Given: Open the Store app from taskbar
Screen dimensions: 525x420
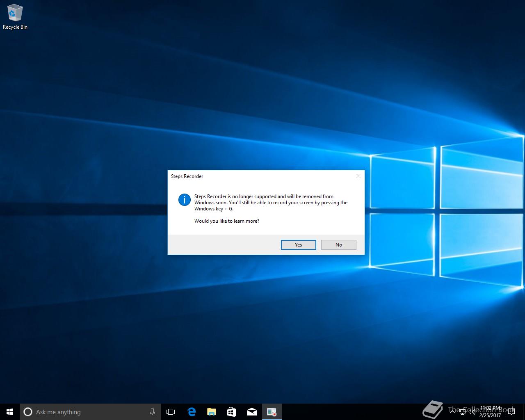Looking at the screenshot, I should pos(231,412).
